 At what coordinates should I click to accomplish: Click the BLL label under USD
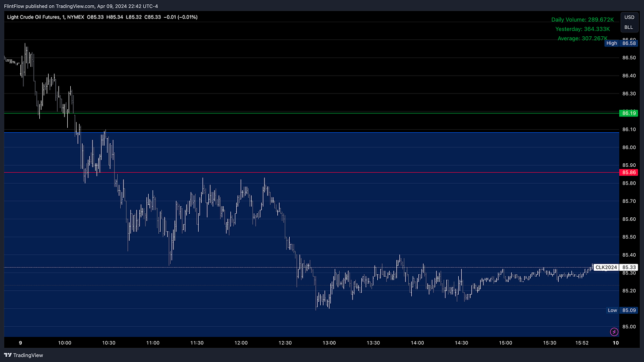click(x=629, y=27)
